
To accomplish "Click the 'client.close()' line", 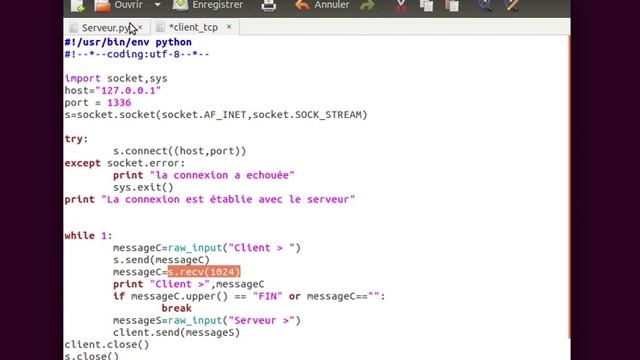I will coord(107,345).
